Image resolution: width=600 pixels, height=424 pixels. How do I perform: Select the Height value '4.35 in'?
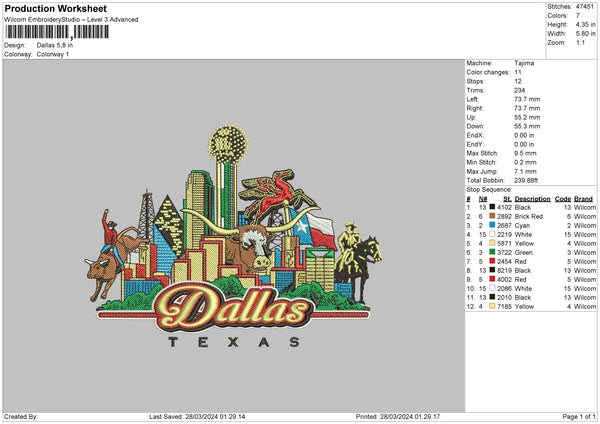(585, 24)
